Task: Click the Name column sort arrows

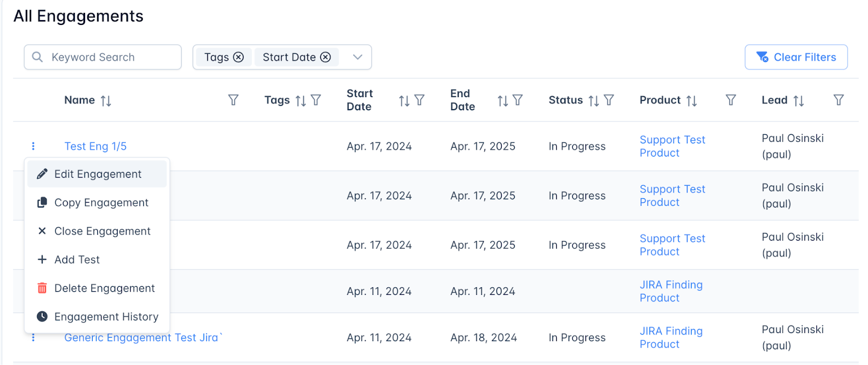Action: tap(106, 100)
